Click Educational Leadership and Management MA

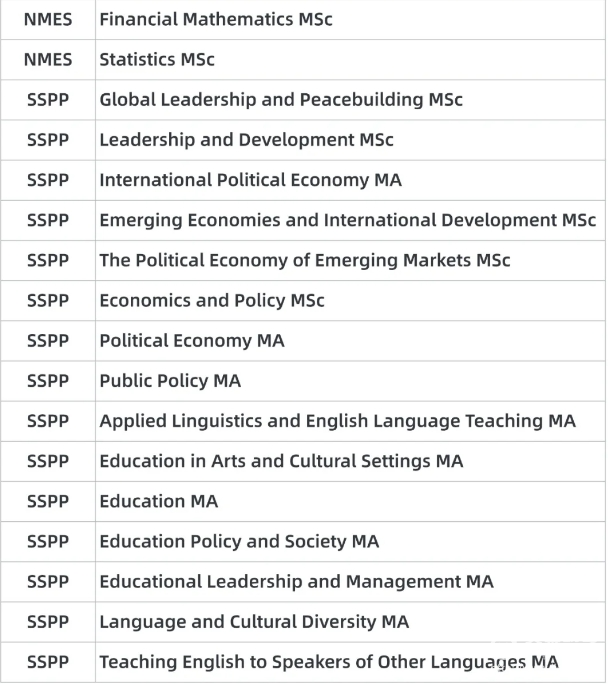pos(296,581)
